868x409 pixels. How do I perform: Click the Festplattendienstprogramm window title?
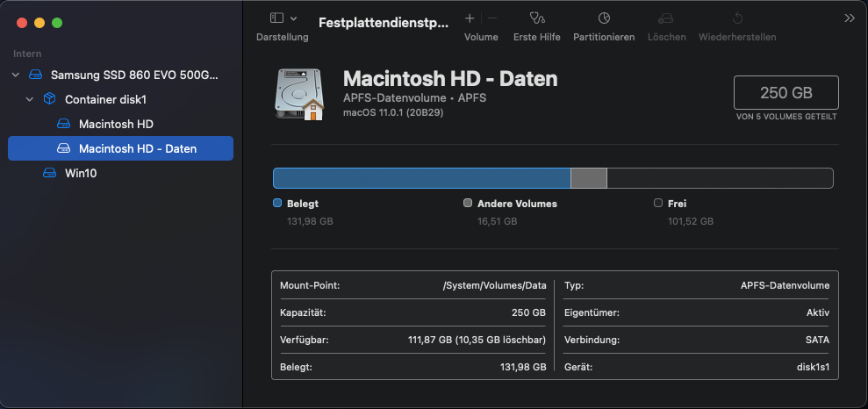point(383,23)
